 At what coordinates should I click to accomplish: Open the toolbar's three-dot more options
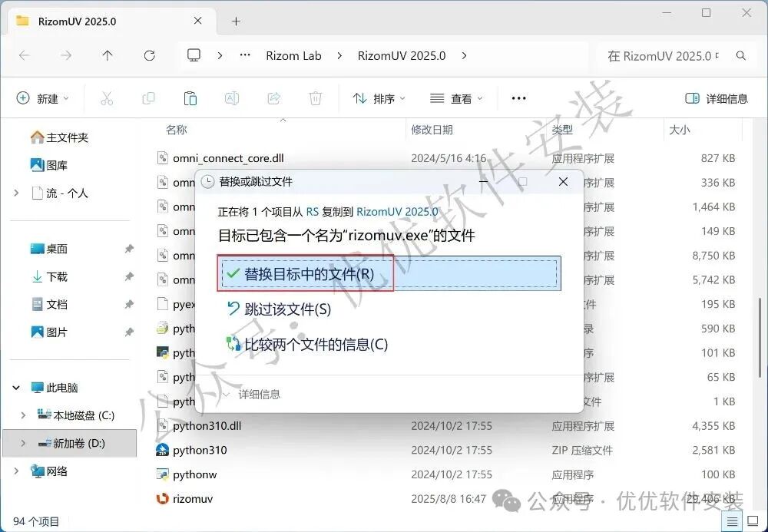click(518, 98)
